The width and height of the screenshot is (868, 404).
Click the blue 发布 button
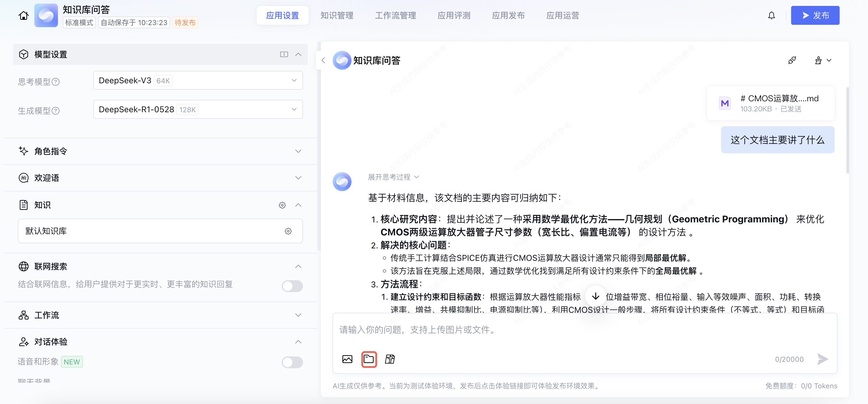coord(815,15)
